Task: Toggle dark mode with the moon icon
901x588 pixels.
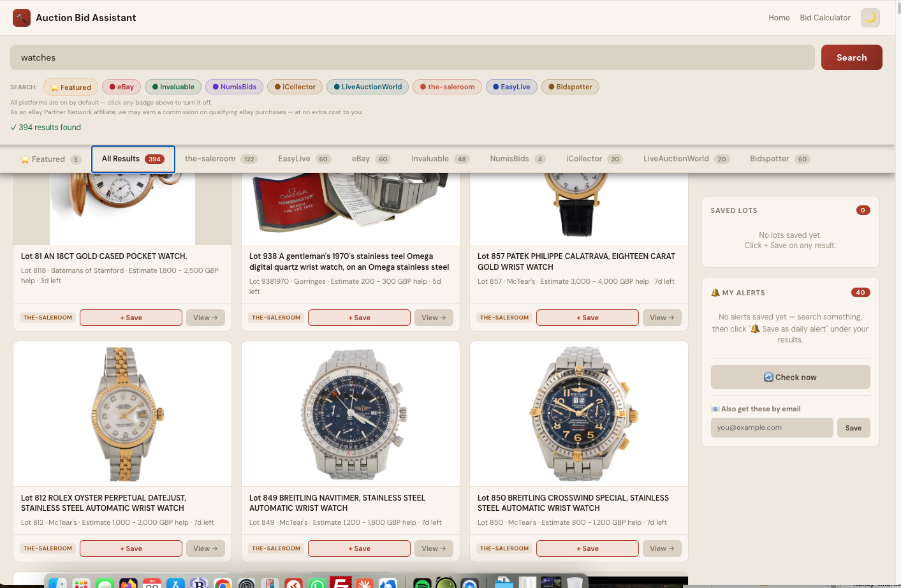Action: [870, 18]
